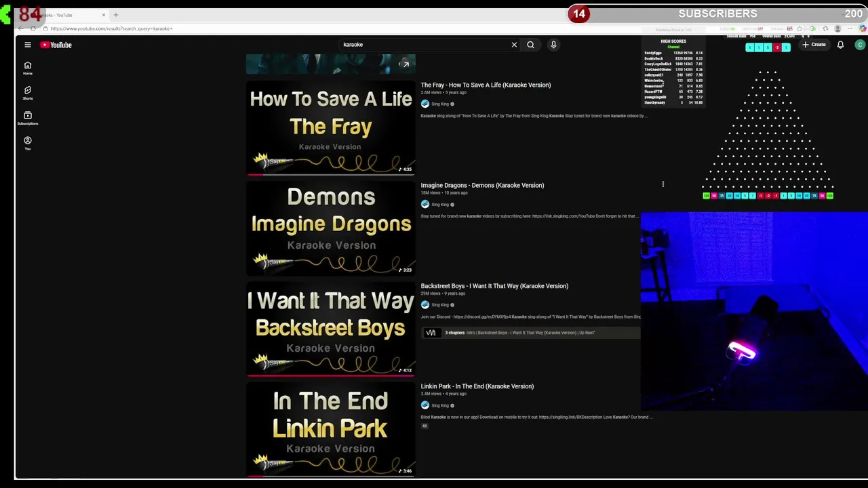This screenshot has width=868, height=488.
Task: Click The Fray - How To Save A Life title
Action: (x=486, y=85)
